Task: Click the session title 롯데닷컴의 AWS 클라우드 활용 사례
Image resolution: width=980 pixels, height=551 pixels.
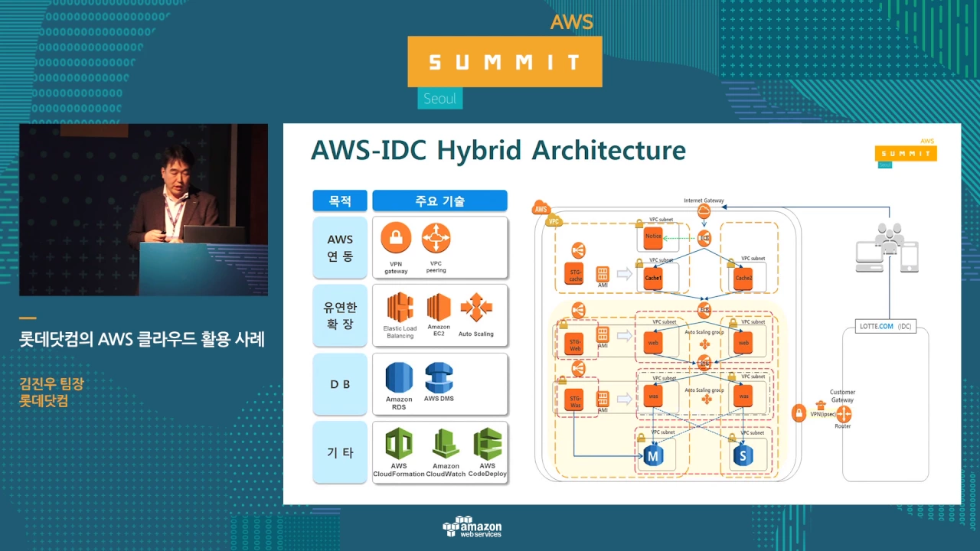Action: point(142,340)
